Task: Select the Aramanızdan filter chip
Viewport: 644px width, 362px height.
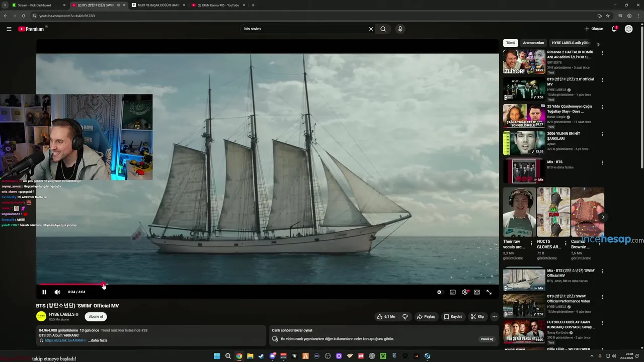Action: coord(533,43)
